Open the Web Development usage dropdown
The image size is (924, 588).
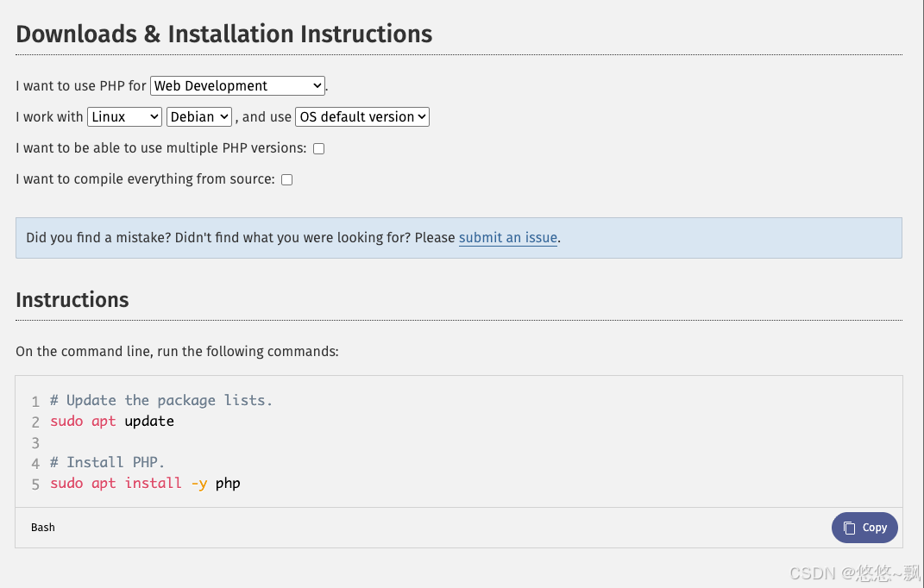click(237, 86)
